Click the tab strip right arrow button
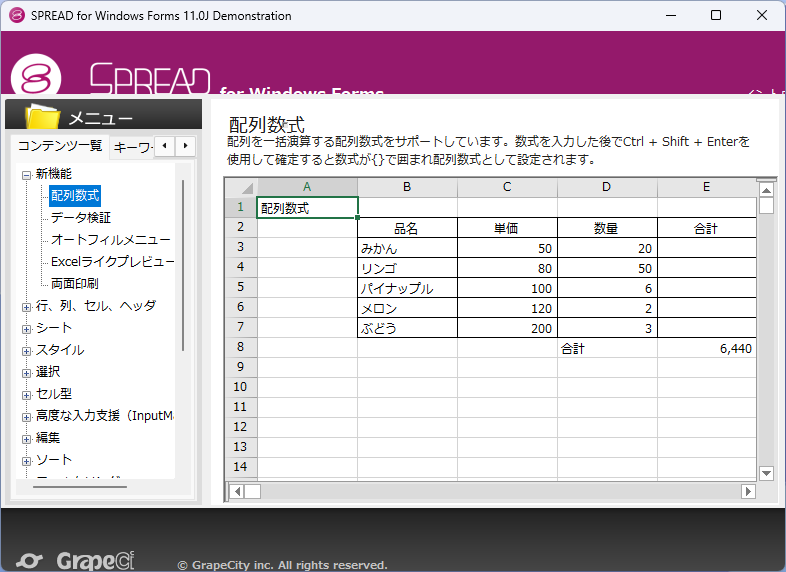The width and height of the screenshot is (786, 572). pos(185,146)
